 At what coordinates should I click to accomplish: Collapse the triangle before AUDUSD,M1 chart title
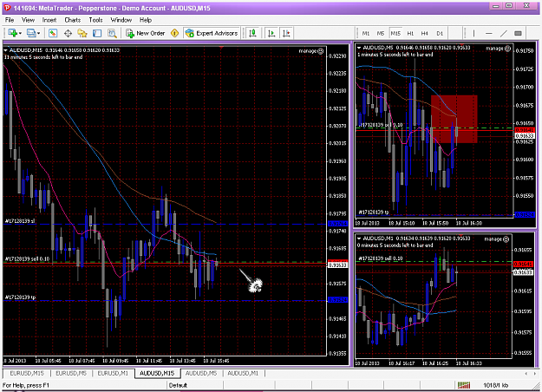[359, 238]
